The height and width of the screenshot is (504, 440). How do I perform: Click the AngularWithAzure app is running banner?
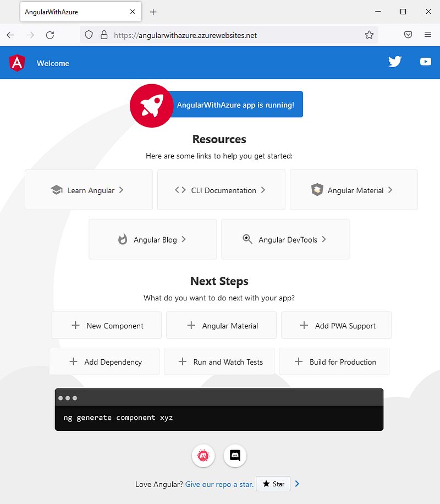coord(235,105)
